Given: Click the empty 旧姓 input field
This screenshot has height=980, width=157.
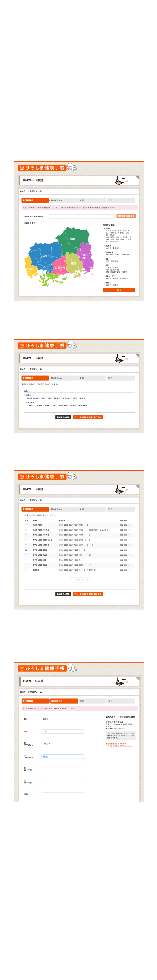Looking at the screenshot, I should point(63,794).
